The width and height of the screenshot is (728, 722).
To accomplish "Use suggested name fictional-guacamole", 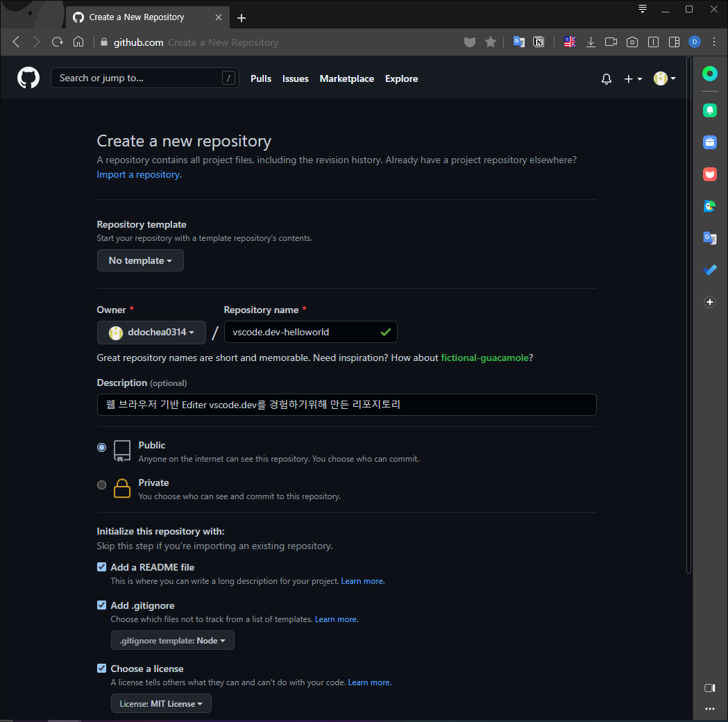I will (x=484, y=358).
